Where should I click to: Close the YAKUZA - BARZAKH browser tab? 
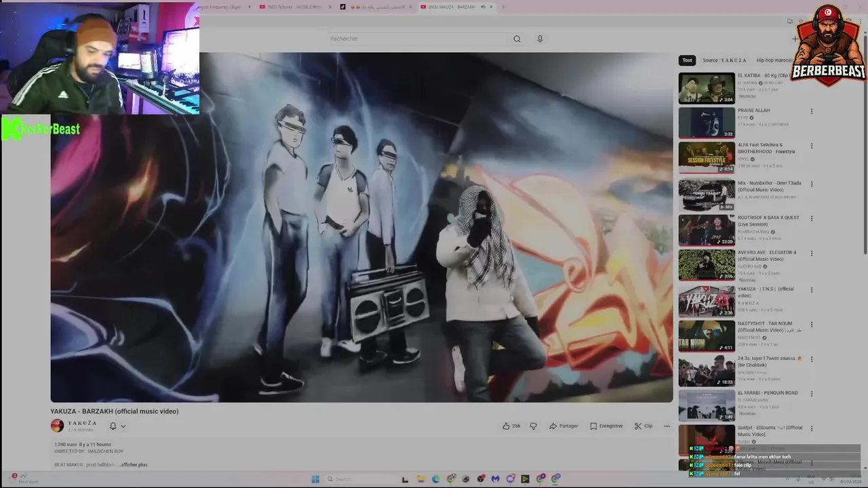tap(492, 7)
